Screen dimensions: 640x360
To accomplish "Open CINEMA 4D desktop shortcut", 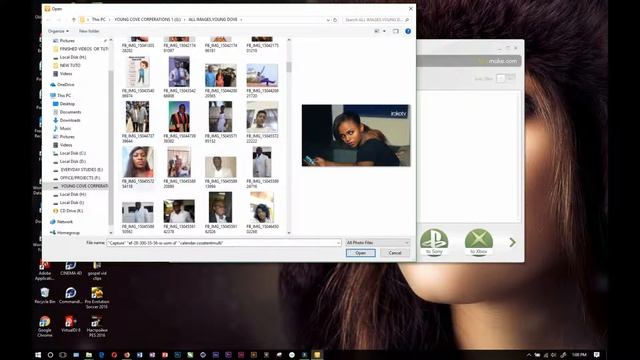I will pyautogui.click(x=71, y=270).
